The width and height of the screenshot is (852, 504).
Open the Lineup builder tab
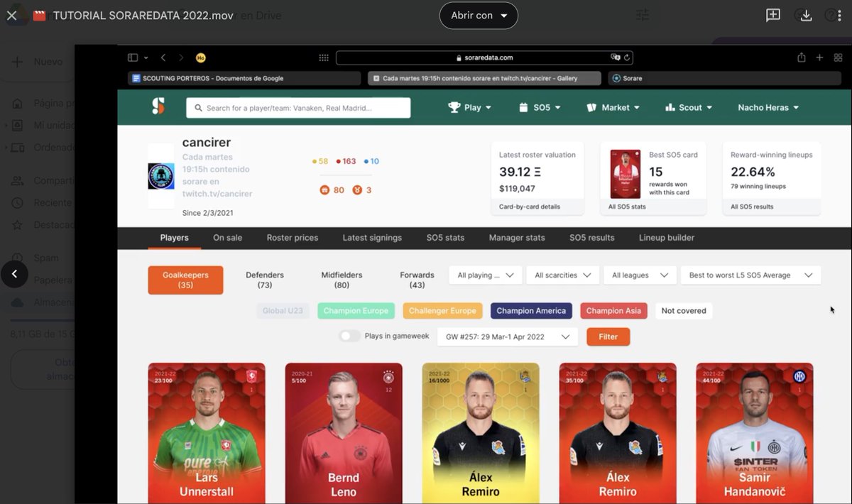pyautogui.click(x=667, y=238)
